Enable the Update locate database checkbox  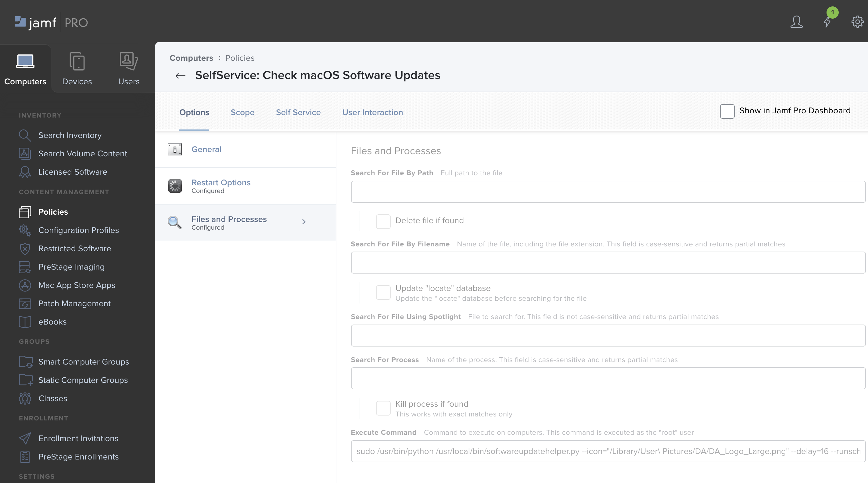pos(382,292)
